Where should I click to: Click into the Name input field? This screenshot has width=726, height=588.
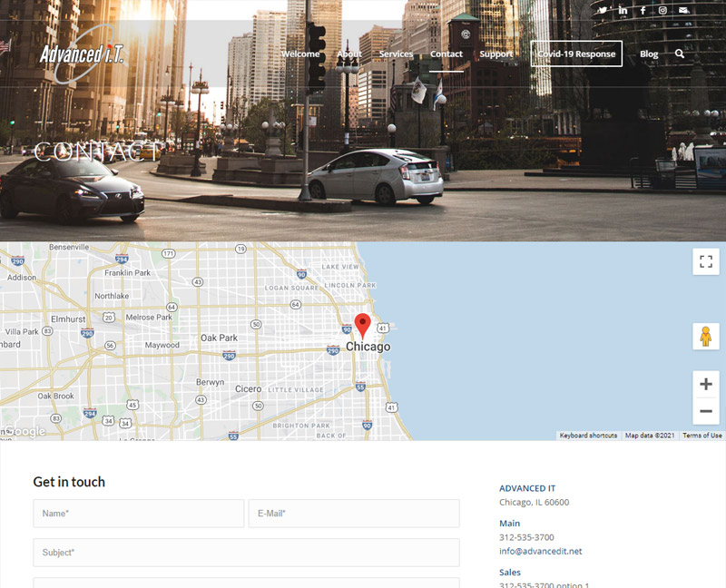[x=139, y=514]
